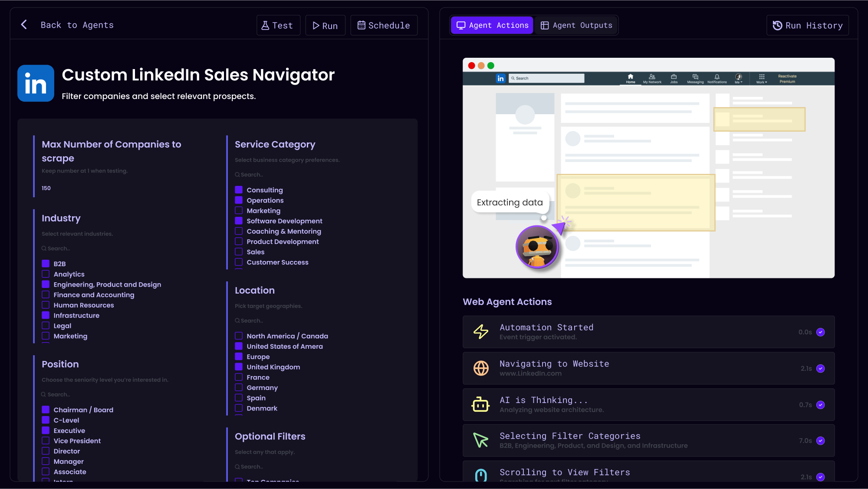Click the Extracting data tooltip
The width and height of the screenshot is (868, 489).
click(x=510, y=202)
